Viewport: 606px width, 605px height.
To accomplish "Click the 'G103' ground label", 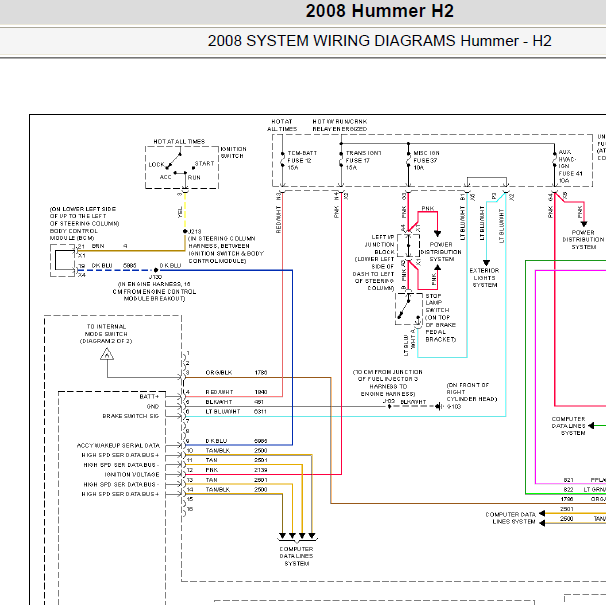I will click(454, 407).
